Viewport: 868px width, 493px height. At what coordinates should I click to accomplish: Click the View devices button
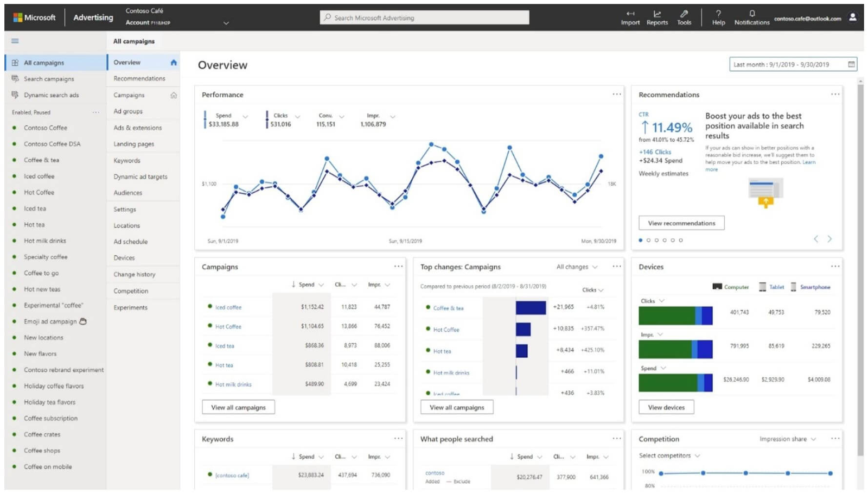666,407
